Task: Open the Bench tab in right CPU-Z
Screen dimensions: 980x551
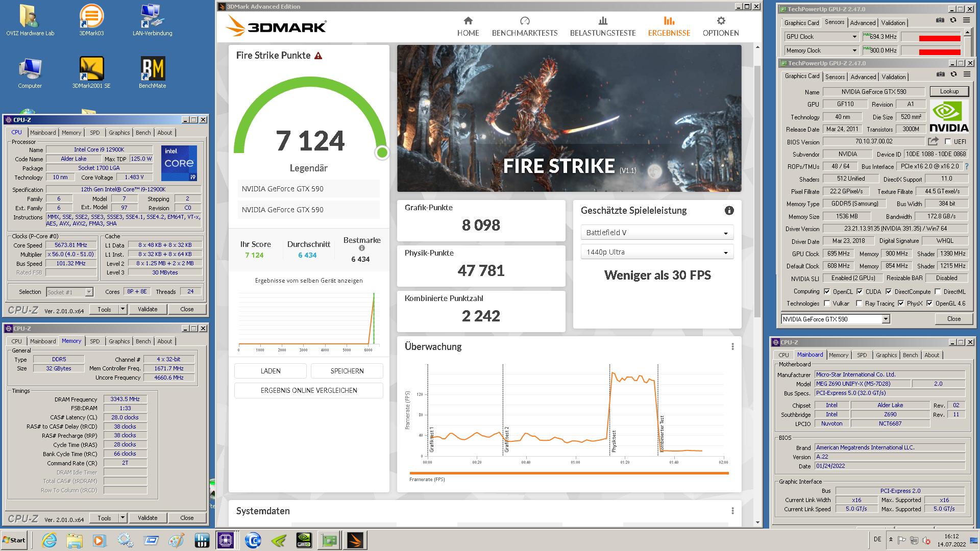Action: tap(910, 355)
